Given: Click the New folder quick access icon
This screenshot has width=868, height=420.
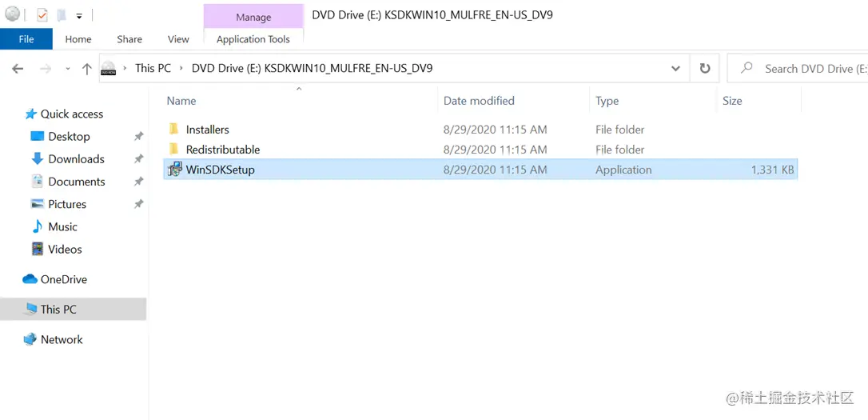Looking at the screenshot, I should (x=61, y=15).
